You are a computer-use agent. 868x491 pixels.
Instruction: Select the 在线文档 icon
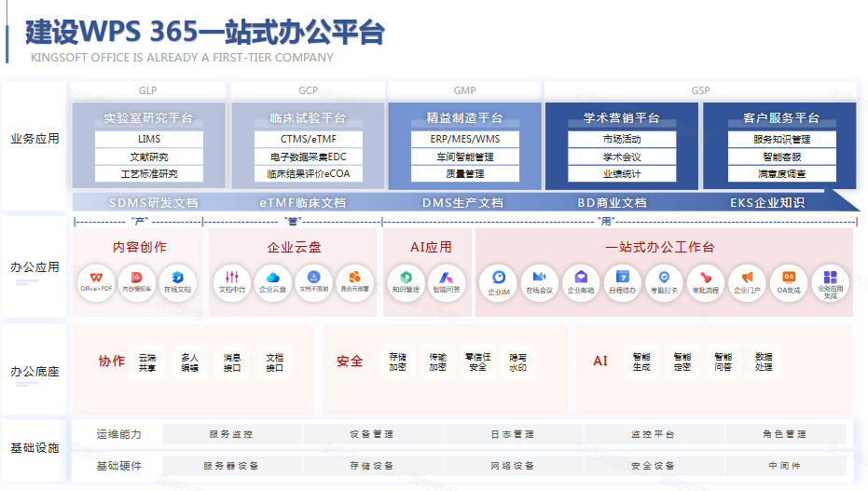(177, 282)
